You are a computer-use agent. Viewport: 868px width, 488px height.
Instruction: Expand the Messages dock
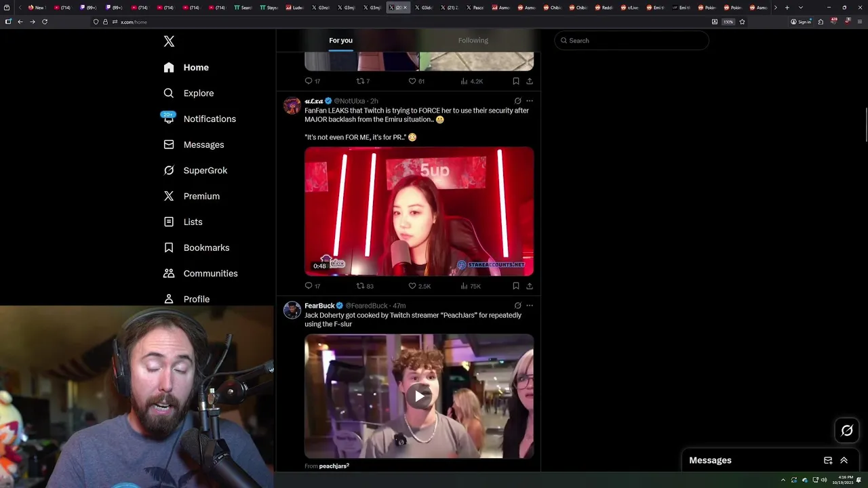pyautogui.click(x=844, y=460)
